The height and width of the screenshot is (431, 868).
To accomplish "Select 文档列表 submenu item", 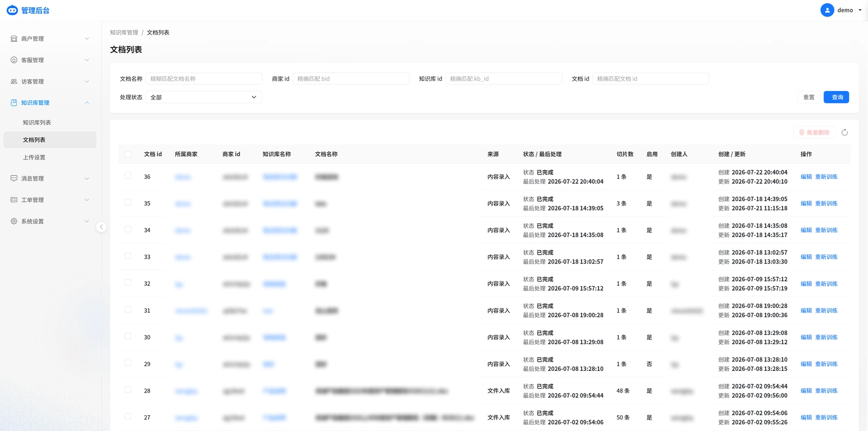I will coord(50,140).
